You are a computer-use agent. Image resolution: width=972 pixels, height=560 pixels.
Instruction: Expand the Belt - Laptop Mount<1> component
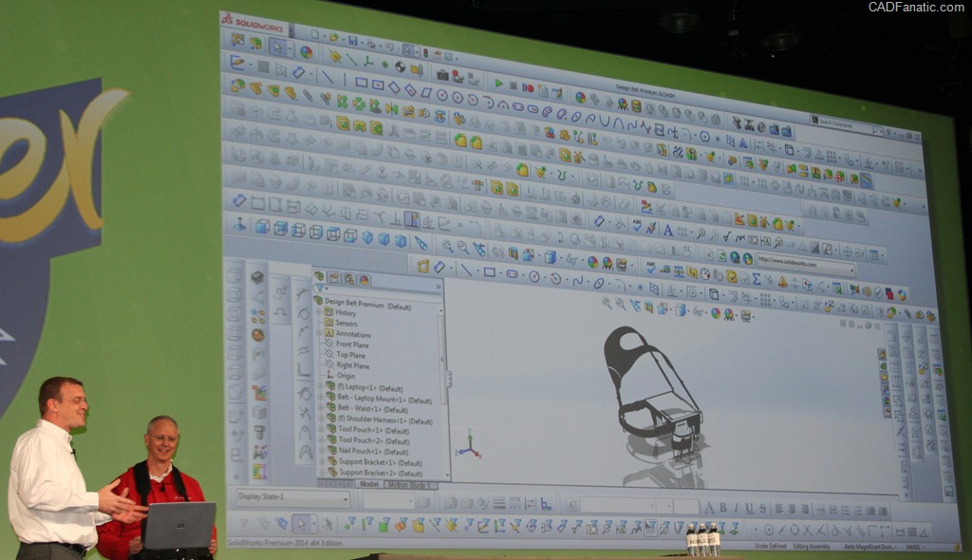(x=321, y=397)
